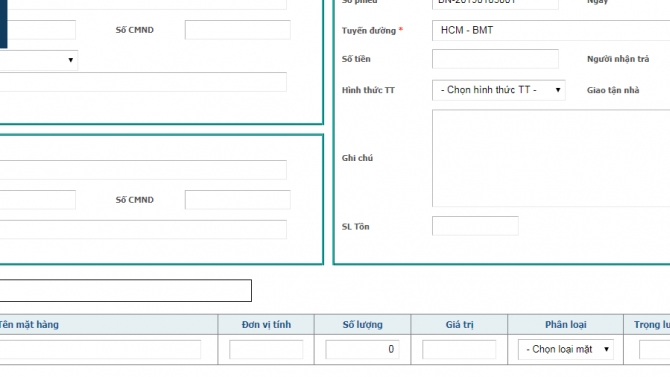Click the SL Tồn label

tap(355, 227)
